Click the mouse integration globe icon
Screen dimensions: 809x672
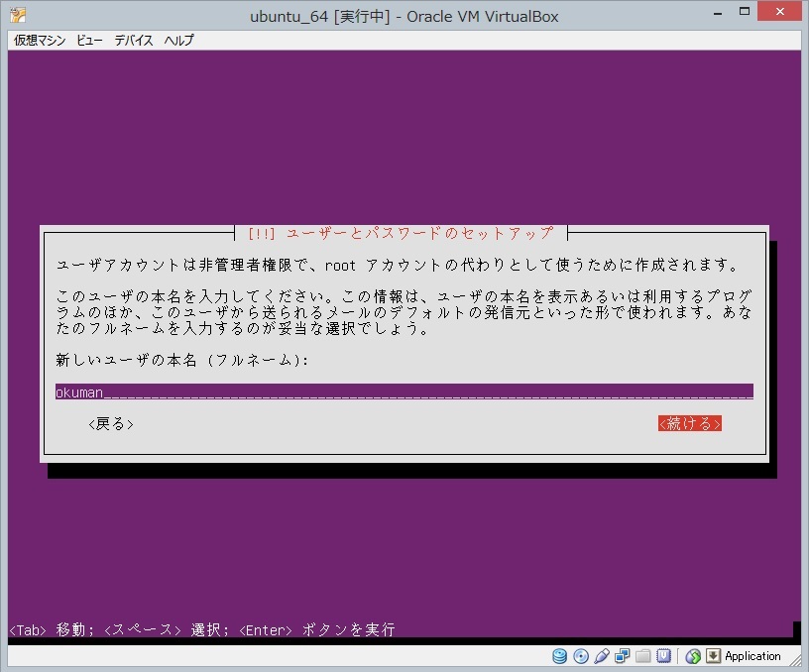click(x=693, y=656)
